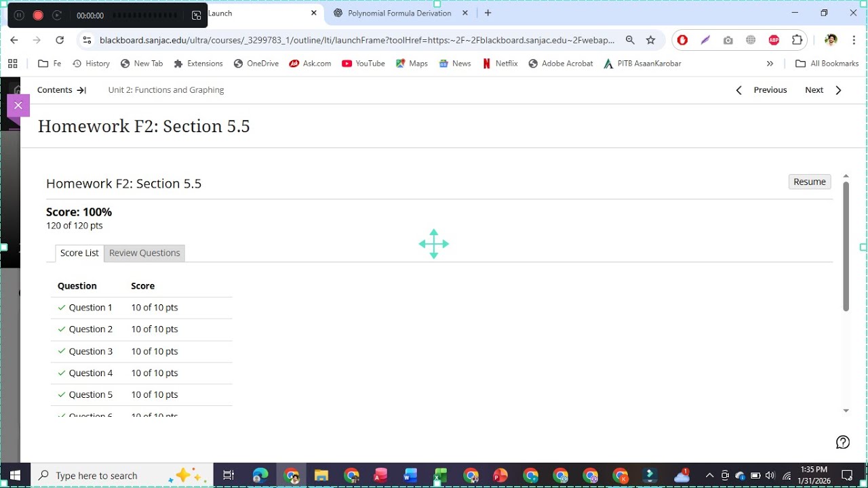Viewport: 868px width, 488px height.
Task: Click the browser forward arrow
Action: point(37,40)
